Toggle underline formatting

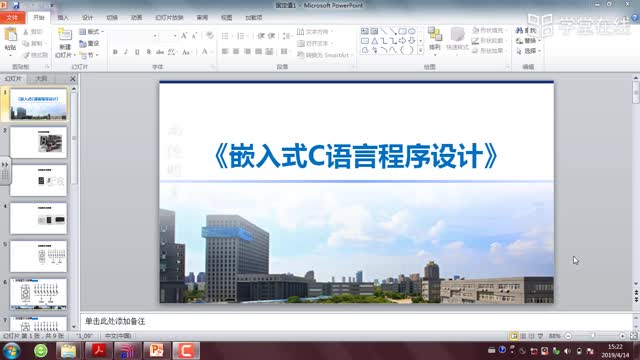click(137, 52)
